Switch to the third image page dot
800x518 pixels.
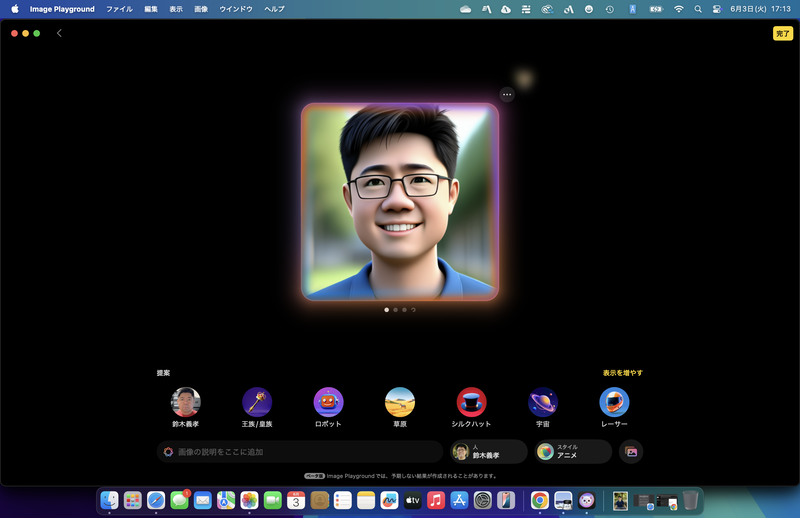(404, 310)
